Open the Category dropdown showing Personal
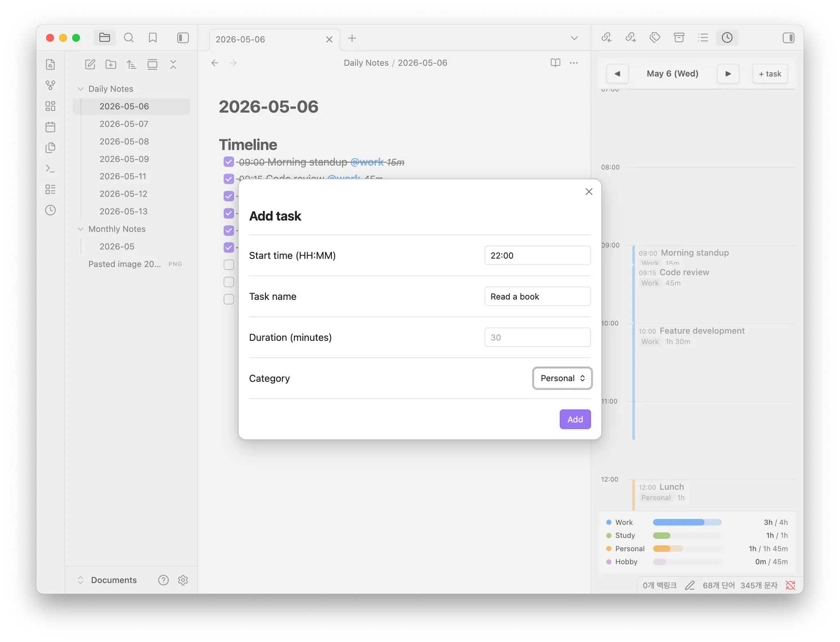The height and width of the screenshot is (642, 840). pos(562,378)
